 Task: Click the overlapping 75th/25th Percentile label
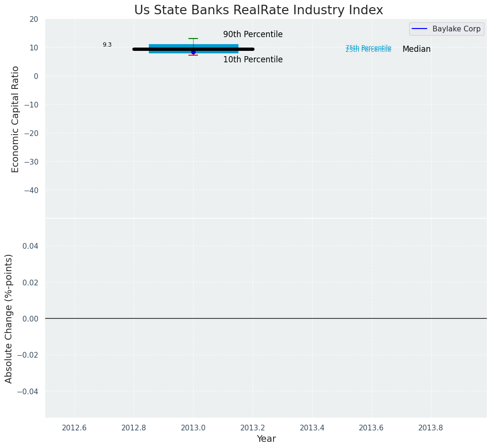368,49
